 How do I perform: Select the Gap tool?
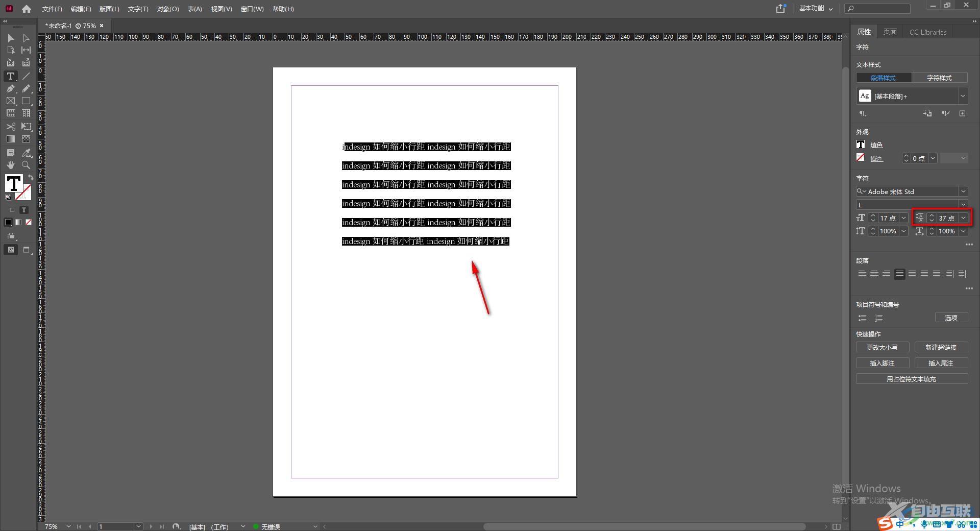click(26, 50)
